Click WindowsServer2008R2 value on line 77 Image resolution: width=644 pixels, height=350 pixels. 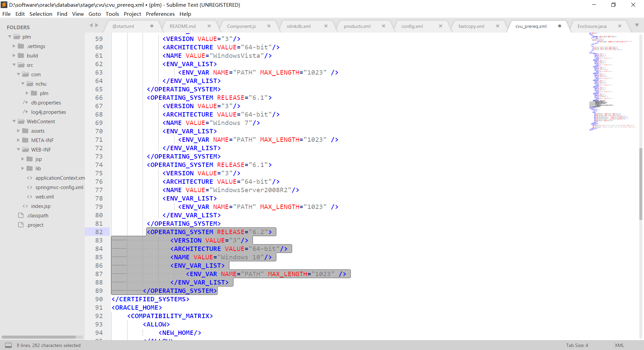click(250, 190)
